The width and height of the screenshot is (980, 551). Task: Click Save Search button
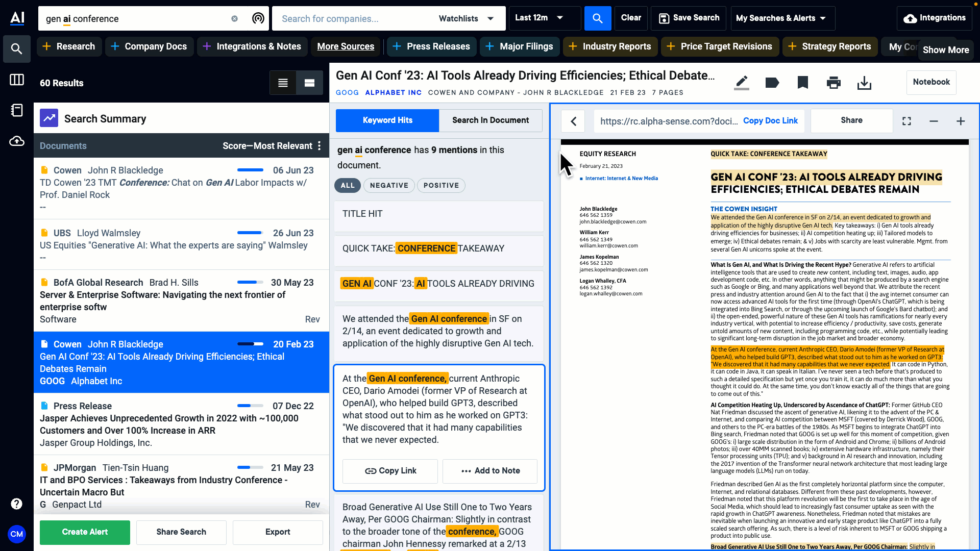[689, 18]
